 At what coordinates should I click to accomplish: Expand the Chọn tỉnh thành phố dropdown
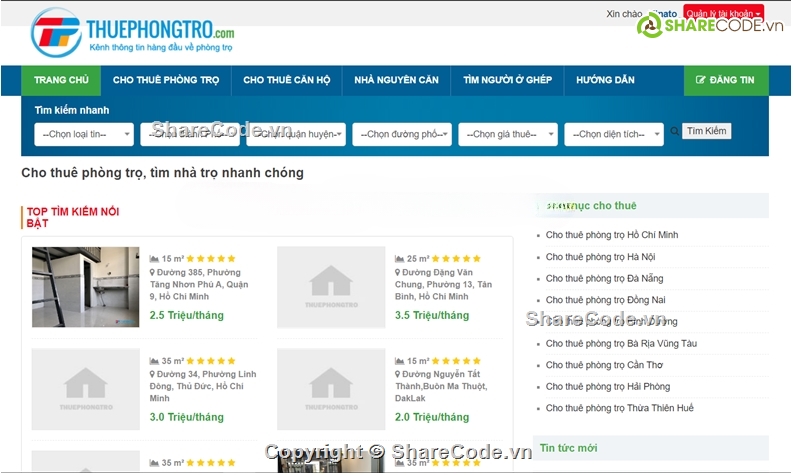pyautogui.click(x=190, y=134)
